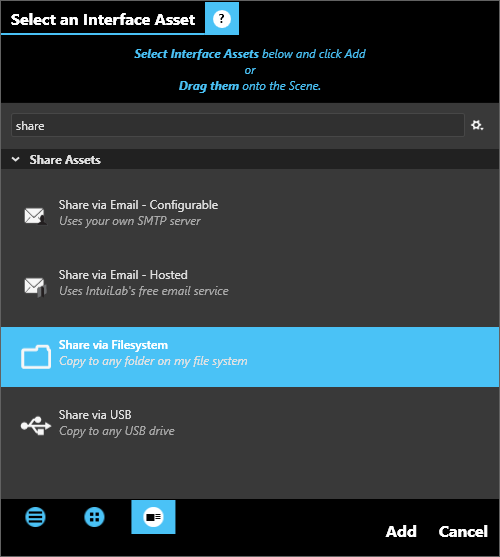Choose Share via Email - Configurable entry

250,213
